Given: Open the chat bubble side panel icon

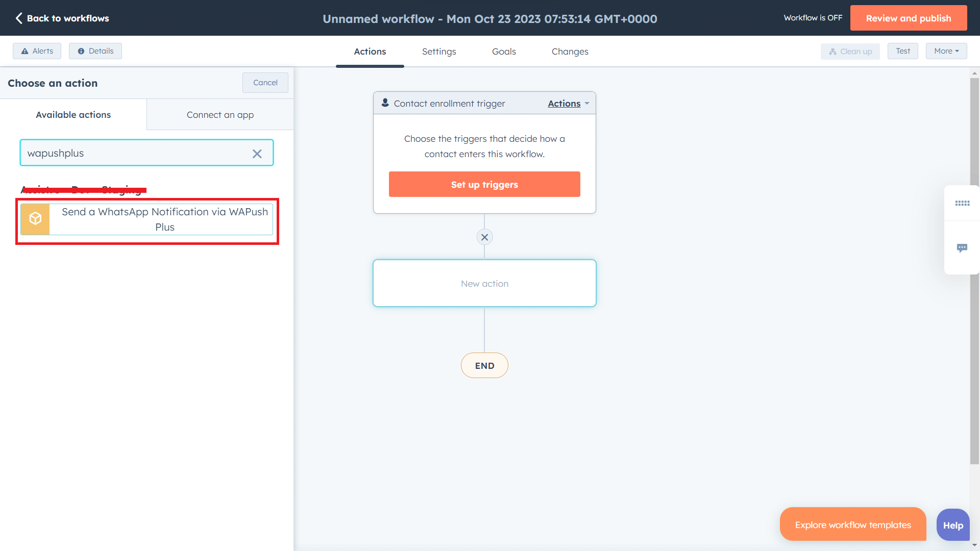Looking at the screenshot, I should point(962,248).
